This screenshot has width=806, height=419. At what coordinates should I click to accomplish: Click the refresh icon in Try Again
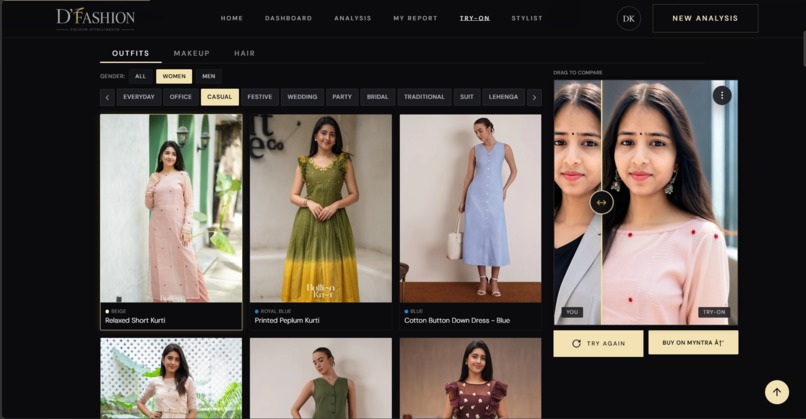click(x=576, y=343)
